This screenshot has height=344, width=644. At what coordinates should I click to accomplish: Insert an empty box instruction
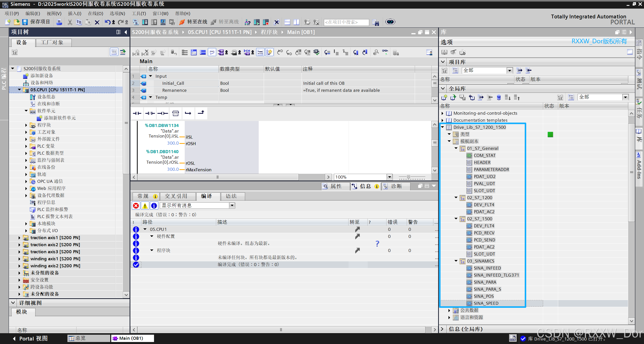(x=175, y=113)
